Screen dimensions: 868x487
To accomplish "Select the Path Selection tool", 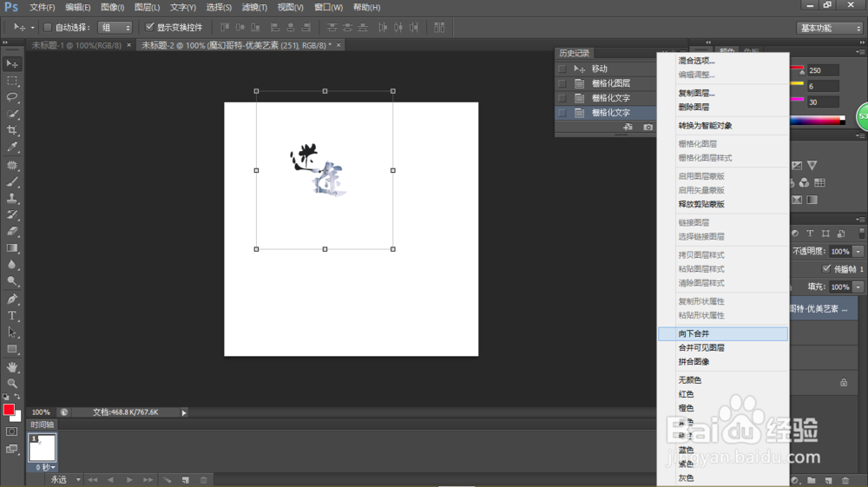I will 12,332.
